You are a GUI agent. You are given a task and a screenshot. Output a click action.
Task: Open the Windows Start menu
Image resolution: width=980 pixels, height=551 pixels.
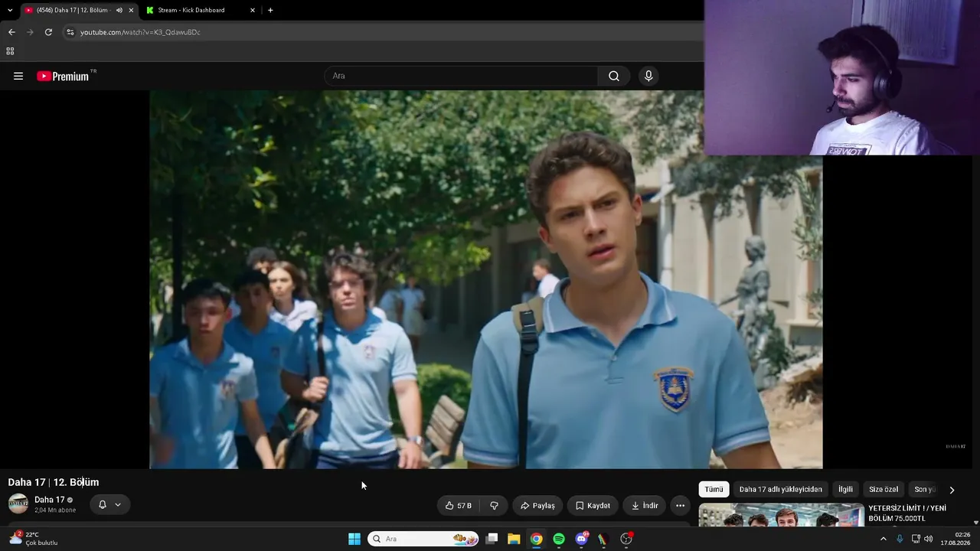coord(354,539)
